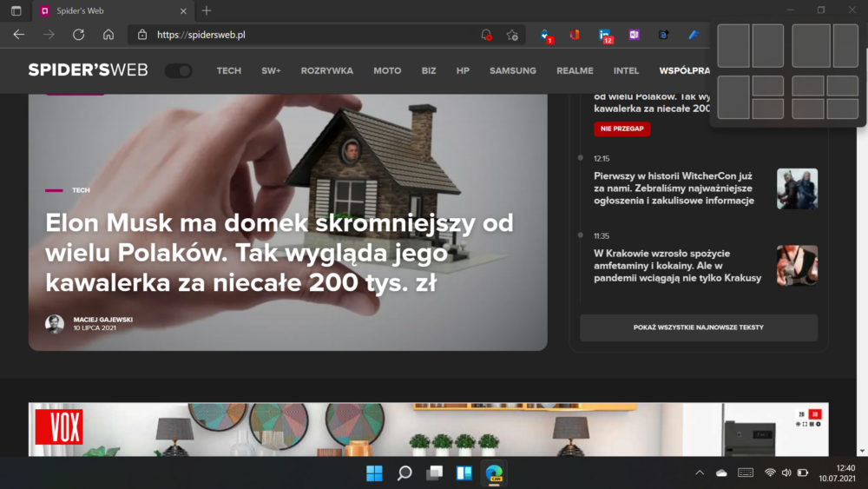The image size is (868, 489).
Task: Open the Elon Musk domek headline article
Action: point(279,253)
